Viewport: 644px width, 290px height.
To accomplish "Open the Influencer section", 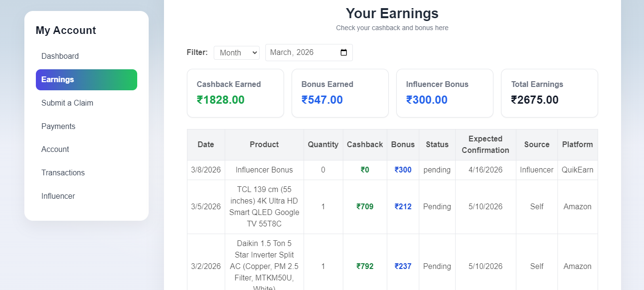I will (x=58, y=196).
